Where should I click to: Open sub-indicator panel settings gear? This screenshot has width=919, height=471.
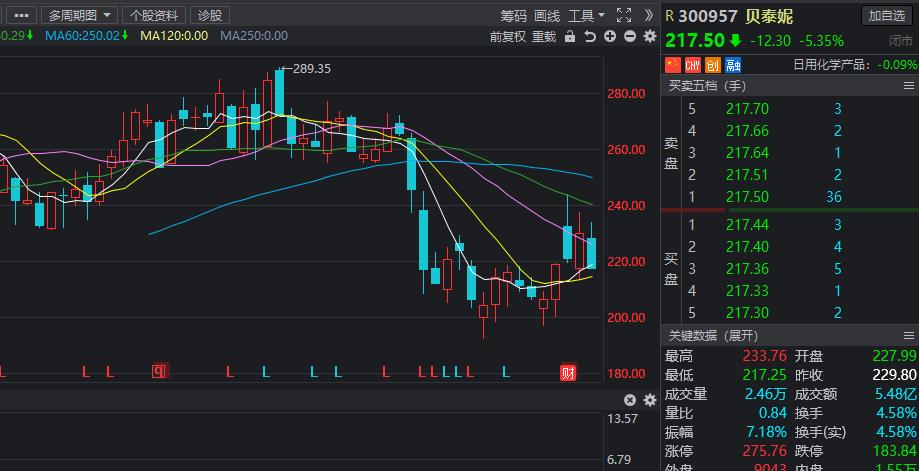[649, 400]
